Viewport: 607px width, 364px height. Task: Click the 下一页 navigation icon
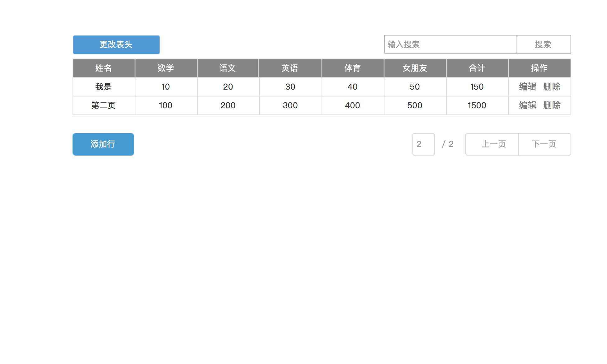[x=544, y=144]
